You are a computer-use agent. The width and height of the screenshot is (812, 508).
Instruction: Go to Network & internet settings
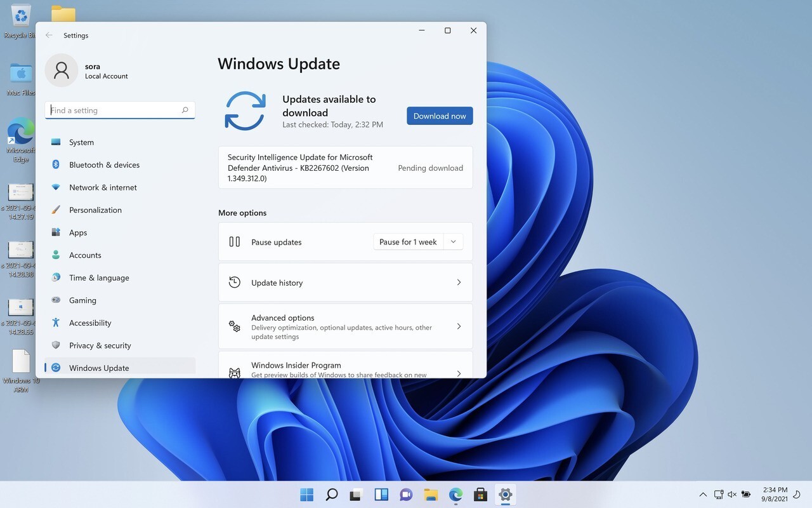[120, 187]
